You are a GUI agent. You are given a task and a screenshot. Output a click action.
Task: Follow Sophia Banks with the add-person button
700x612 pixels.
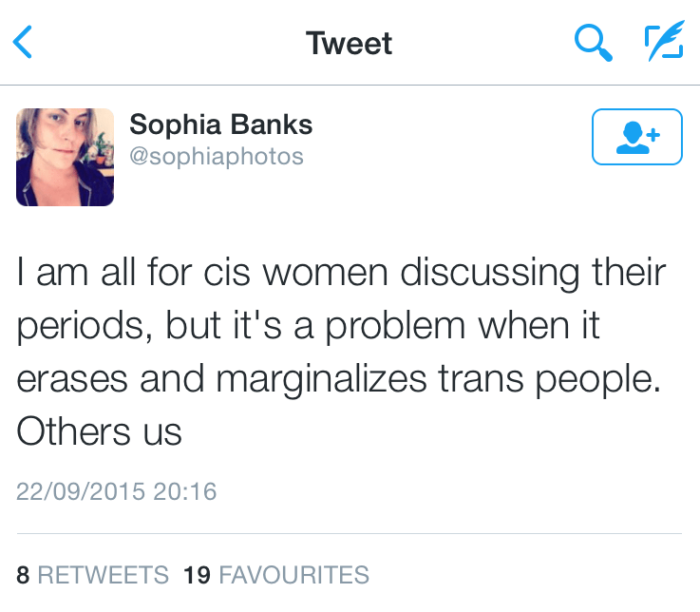coord(636,137)
